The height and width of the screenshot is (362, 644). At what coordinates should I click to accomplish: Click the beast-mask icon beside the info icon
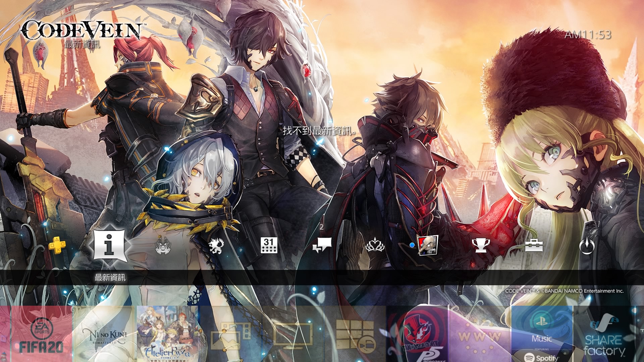pyautogui.click(x=162, y=246)
